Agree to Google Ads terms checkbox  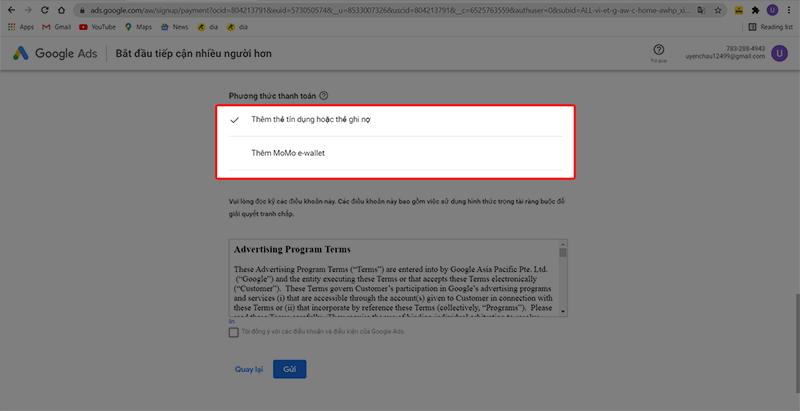pos(233,333)
